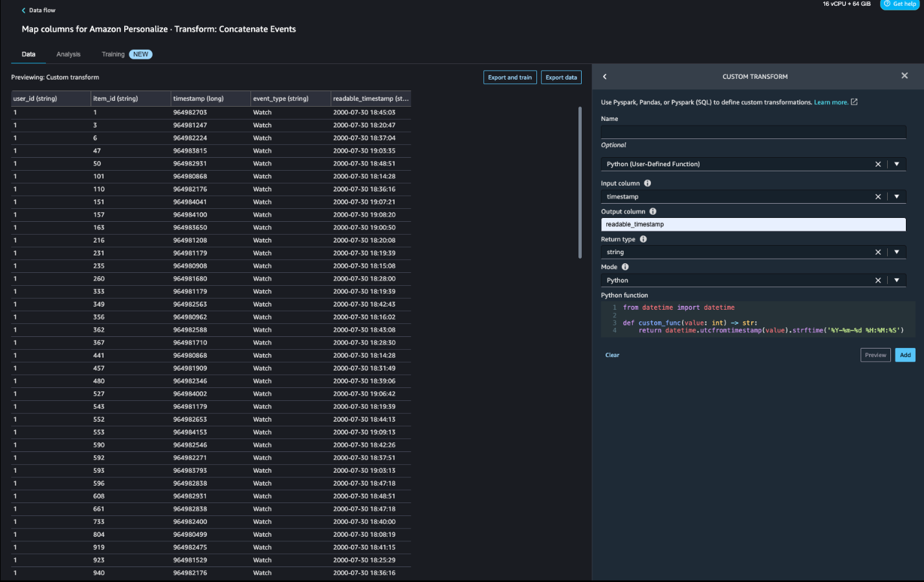924x582 pixels.
Task: Switch to the Training tab
Action: 113,54
